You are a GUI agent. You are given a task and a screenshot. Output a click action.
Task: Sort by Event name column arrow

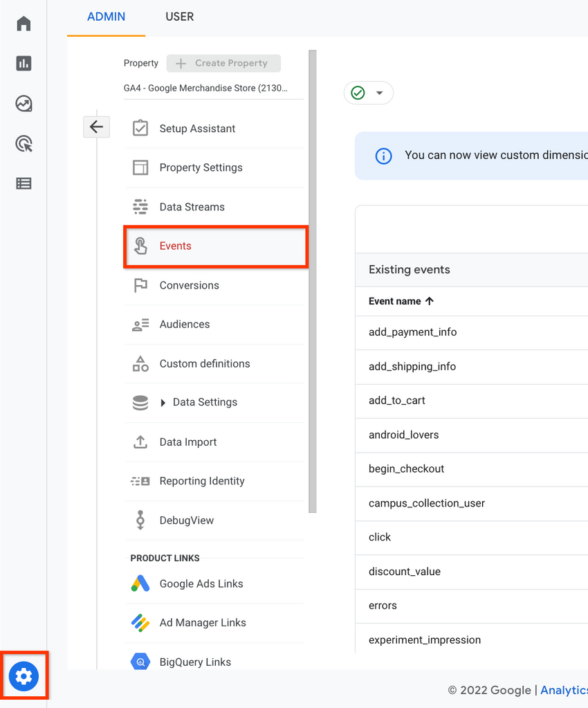(x=430, y=301)
